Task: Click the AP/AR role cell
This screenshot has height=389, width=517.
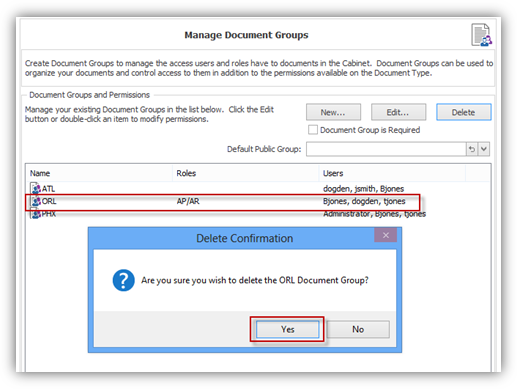Action: click(x=188, y=201)
